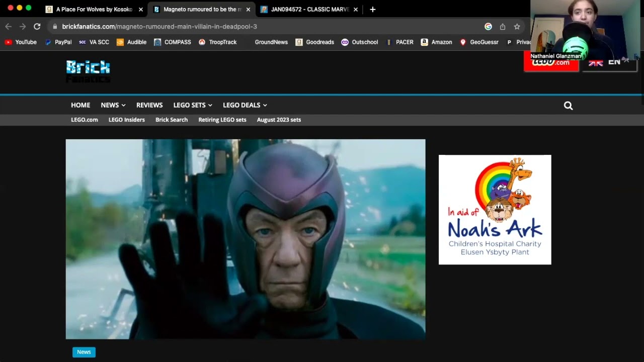
Task: Expand the LEGO SETS dropdown menu
Action: pos(193,105)
